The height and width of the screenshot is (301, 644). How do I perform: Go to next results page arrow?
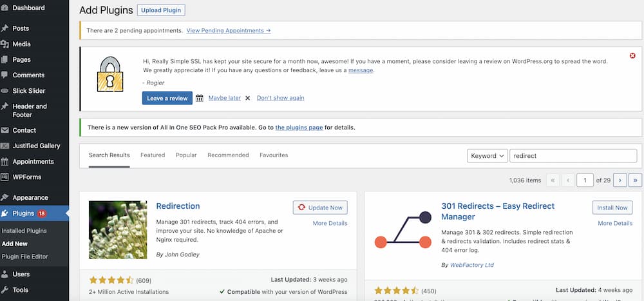point(620,180)
